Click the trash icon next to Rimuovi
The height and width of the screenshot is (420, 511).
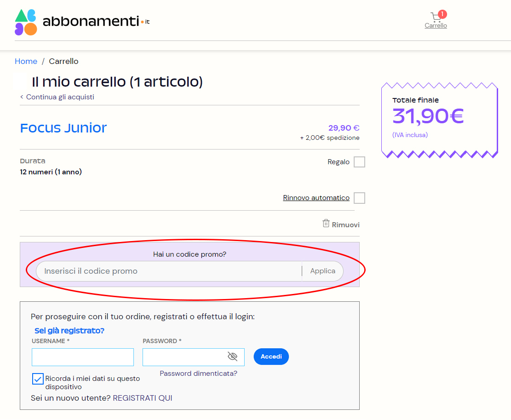click(x=325, y=224)
